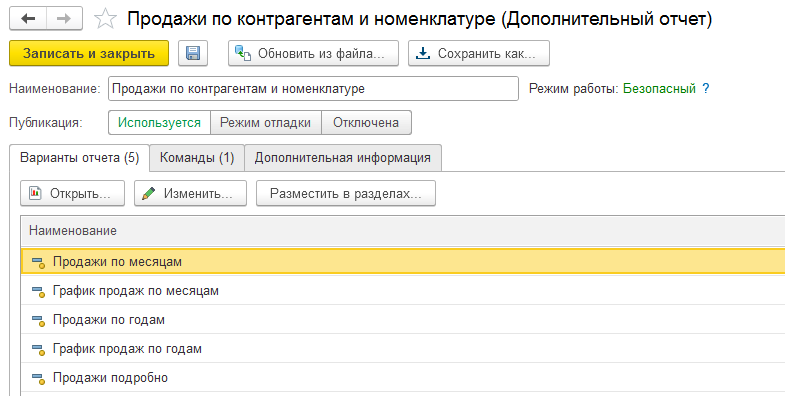The width and height of the screenshot is (786, 396).
Task: Click the back navigation arrow
Action: coord(28,19)
